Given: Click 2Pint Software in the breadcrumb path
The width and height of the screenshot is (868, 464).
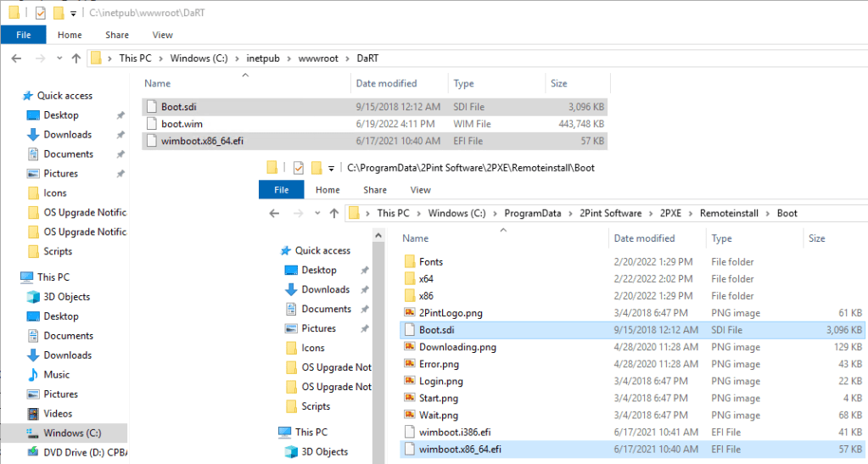Looking at the screenshot, I should pyautogui.click(x=609, y=214).
